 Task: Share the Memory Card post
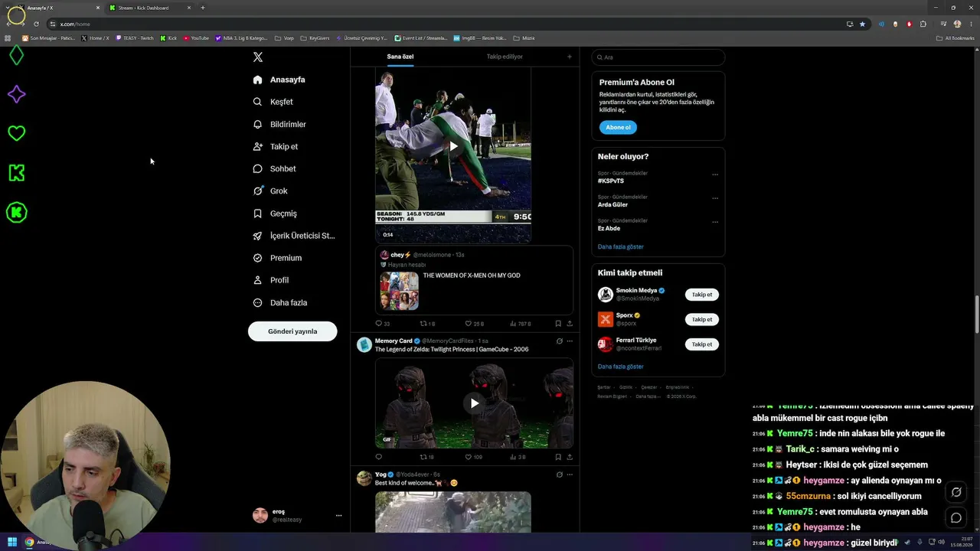(570, 457)
